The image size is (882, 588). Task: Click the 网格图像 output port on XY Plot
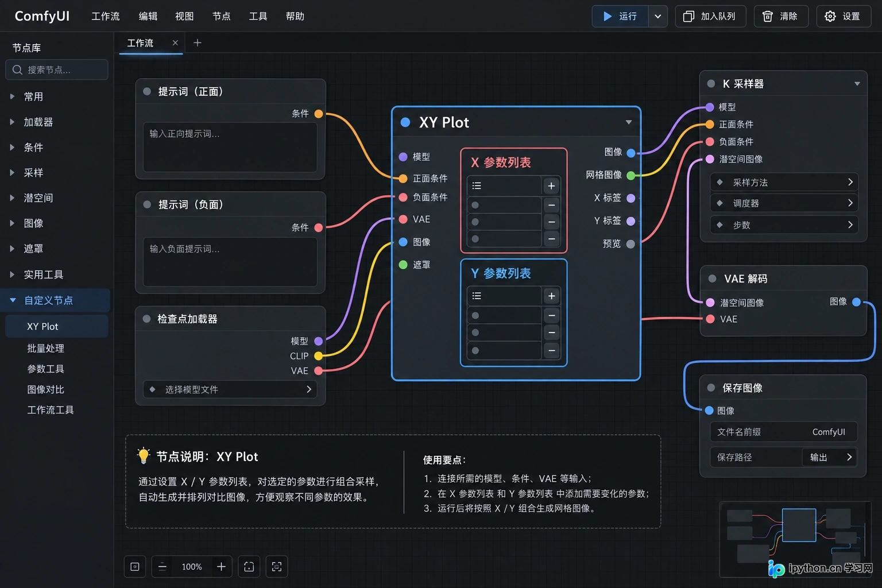coord(630,175)
